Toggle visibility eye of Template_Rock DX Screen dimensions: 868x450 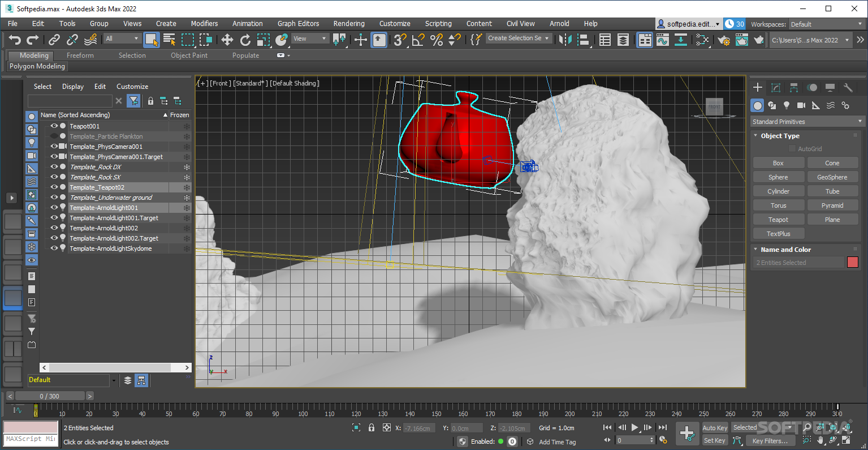[x=54, y=167]
